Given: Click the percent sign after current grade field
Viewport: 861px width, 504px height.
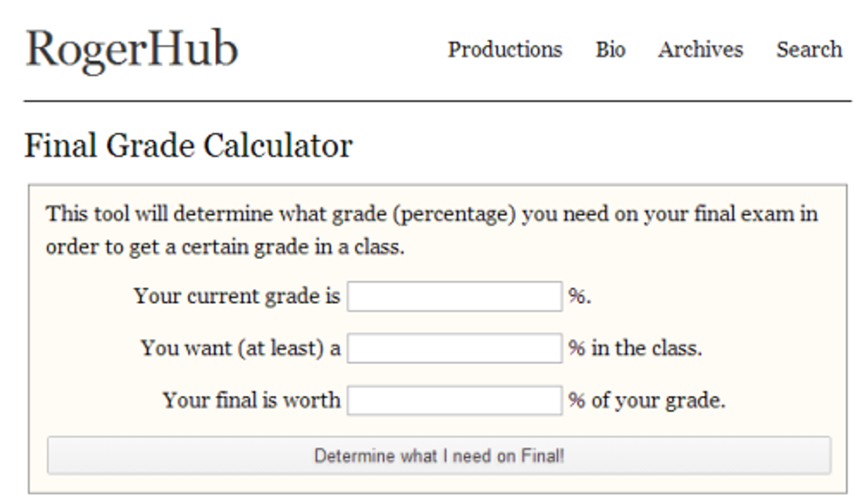Looking at the screenshot, I should 578,297.
